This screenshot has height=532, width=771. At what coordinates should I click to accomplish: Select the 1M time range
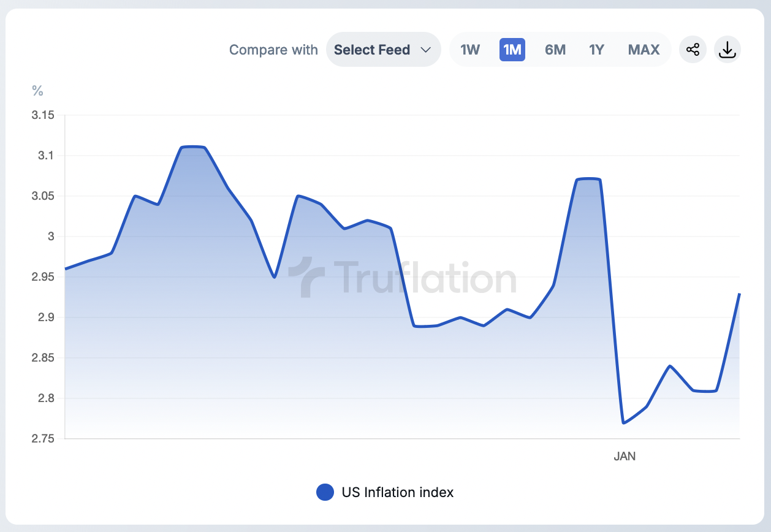512,50
